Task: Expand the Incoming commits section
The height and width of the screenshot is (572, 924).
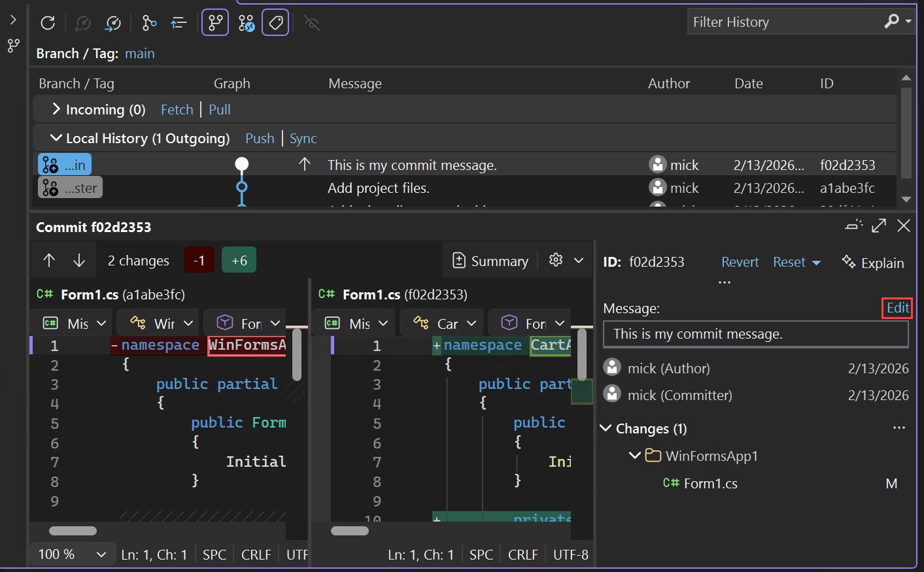Action: coord(56,109)
